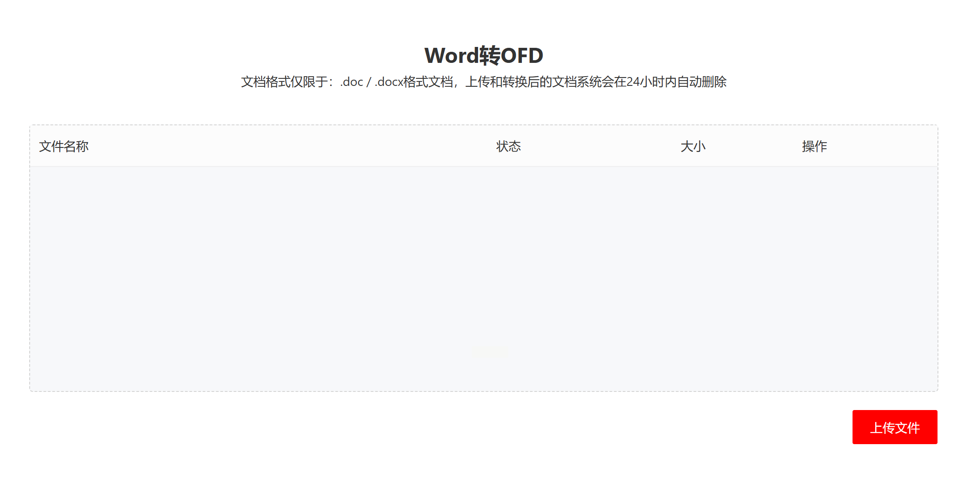Click the faint placeholder box in file list
Image resolution: width=980 pixels, height=480 pixels.
490,352
